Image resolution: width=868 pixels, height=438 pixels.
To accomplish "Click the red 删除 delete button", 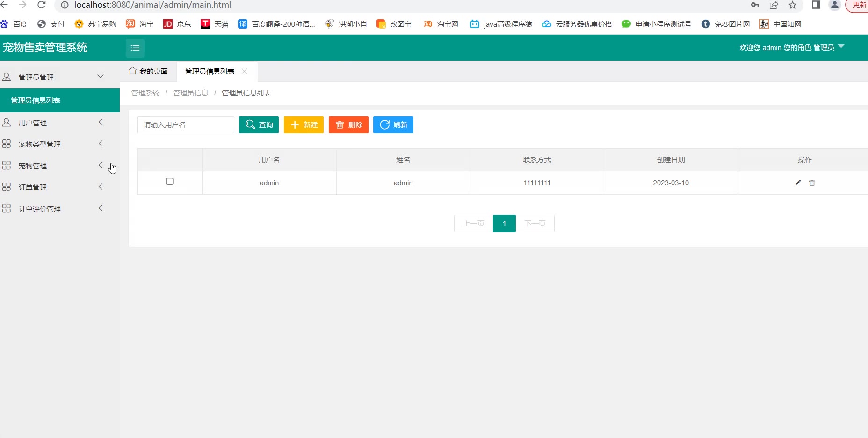I will point(348,124).
